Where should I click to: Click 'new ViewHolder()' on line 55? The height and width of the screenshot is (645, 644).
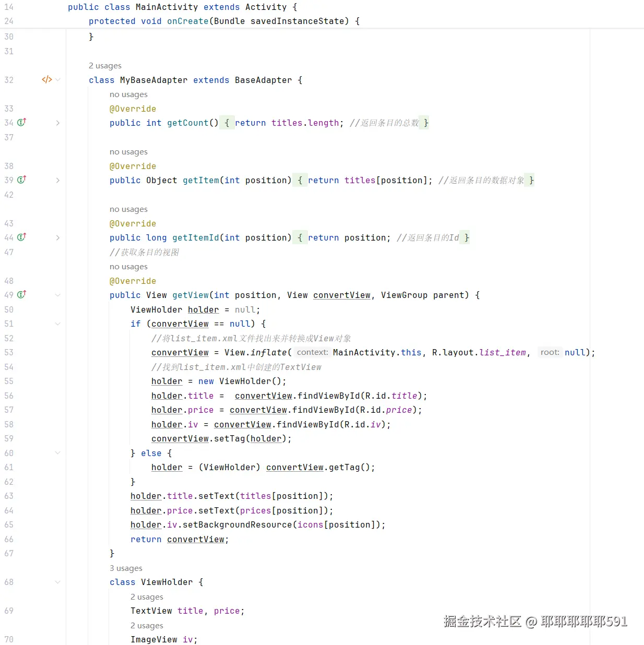240,381
